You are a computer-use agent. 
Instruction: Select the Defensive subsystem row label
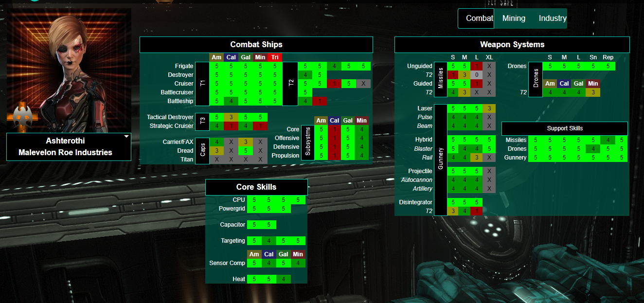(x=286, y=147)
